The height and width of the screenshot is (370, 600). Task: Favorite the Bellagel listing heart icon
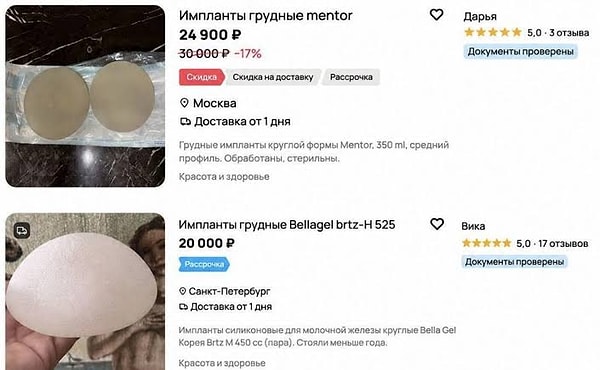tap(437, 224)
